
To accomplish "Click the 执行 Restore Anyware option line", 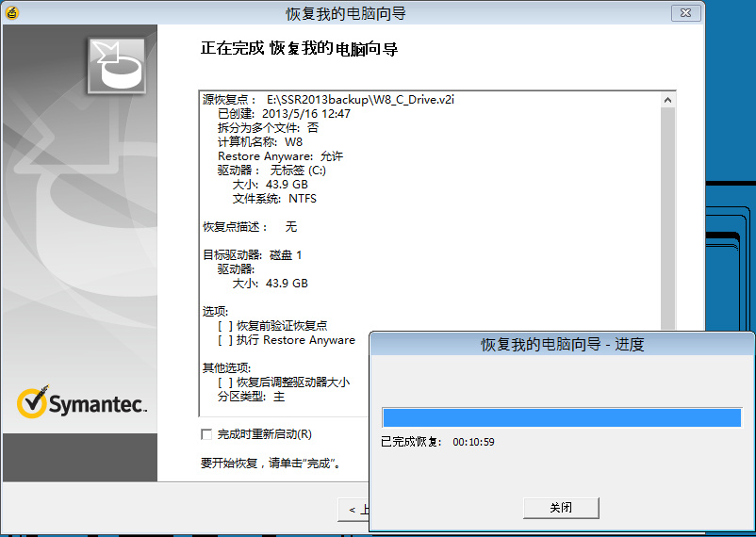I will 287,340.
